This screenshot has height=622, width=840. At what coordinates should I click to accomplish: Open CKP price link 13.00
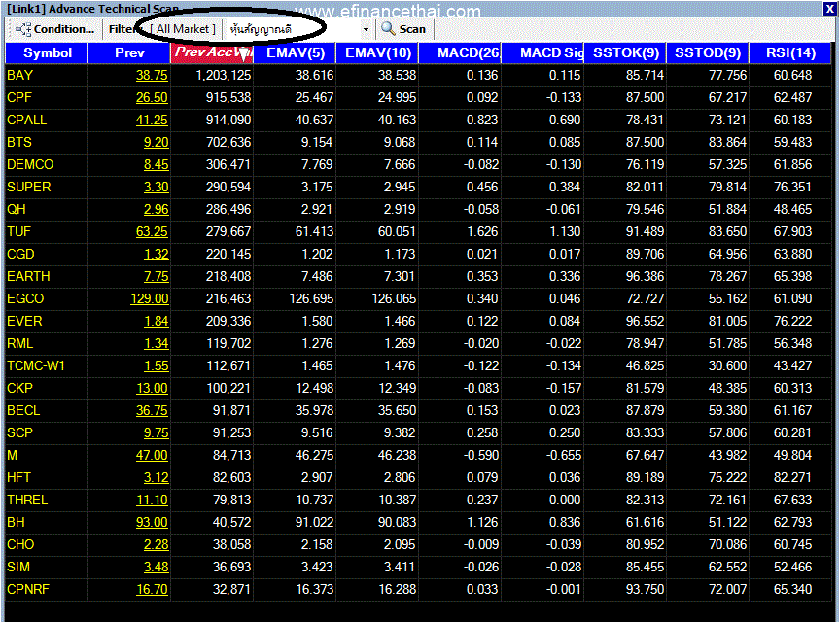(x=152, y=389)
